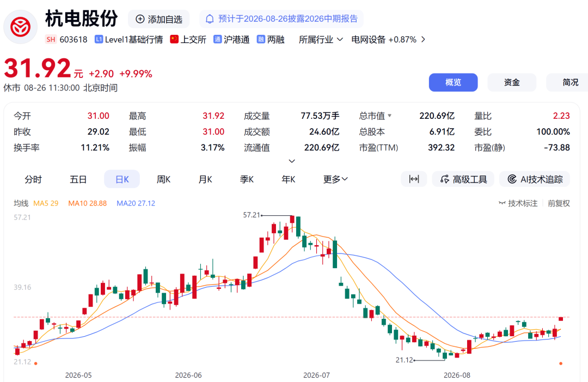Click the current price 31.92
The width and height of the screenshot is (588, 382).
(x=38, y=69)
